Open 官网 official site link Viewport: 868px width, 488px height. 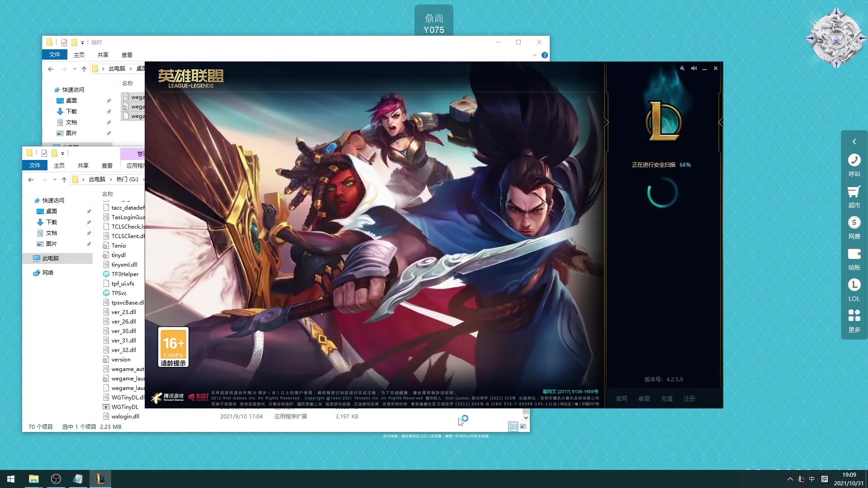tap(622, 399)
